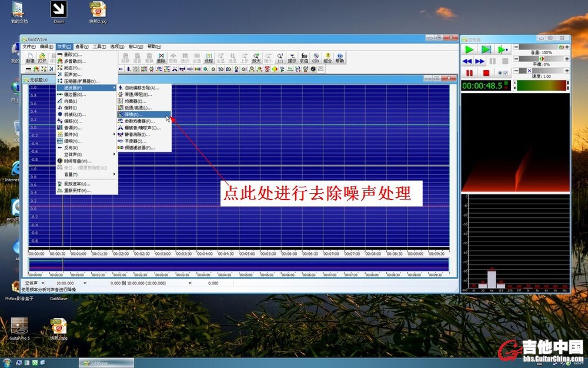Click plus button on volume slider
Screen dimensions: 588x368
[567, 47]
